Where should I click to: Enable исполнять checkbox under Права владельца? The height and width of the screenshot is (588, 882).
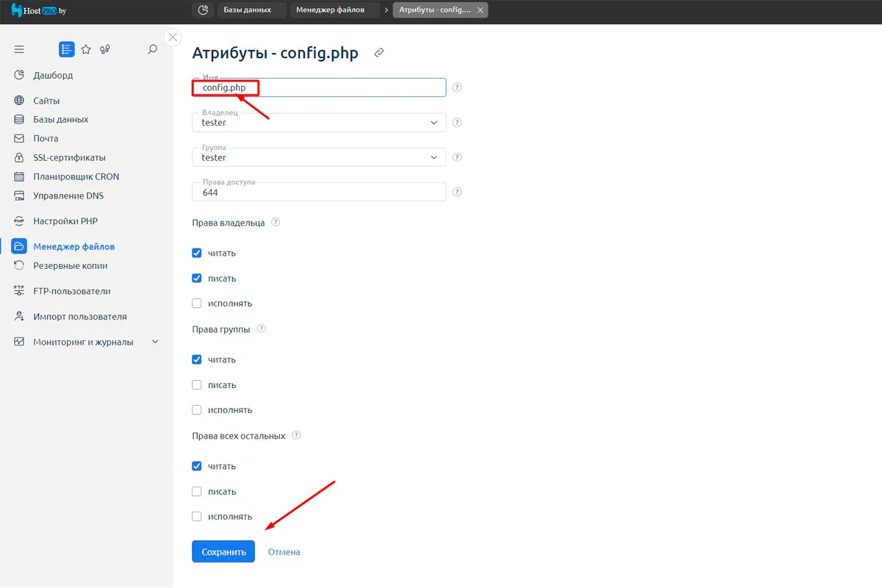tap(197, 304)
